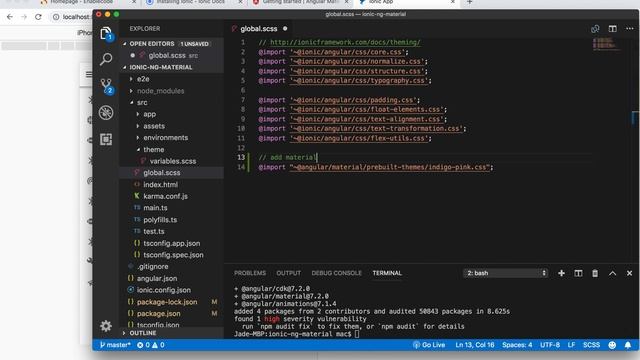This screenshot has height=360, width=640.
Task: Split the editor to the right
Action: tap(613, 29)
